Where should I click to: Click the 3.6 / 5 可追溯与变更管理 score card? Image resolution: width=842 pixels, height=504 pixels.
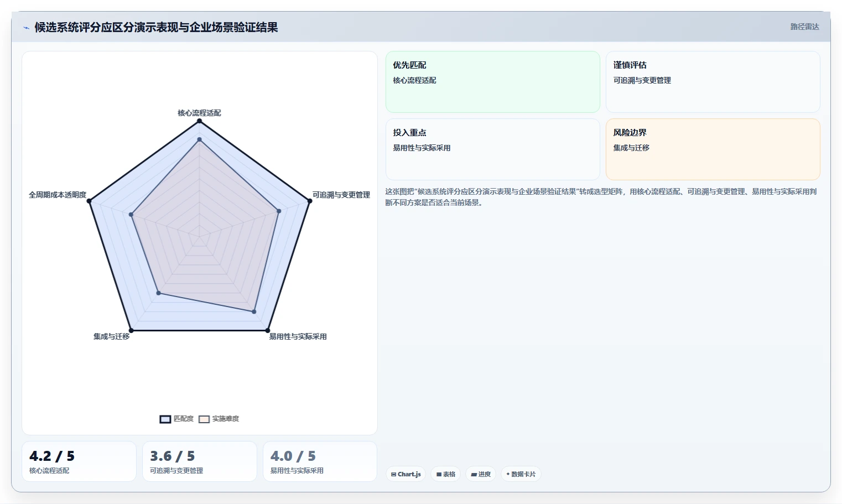[200, 461]
